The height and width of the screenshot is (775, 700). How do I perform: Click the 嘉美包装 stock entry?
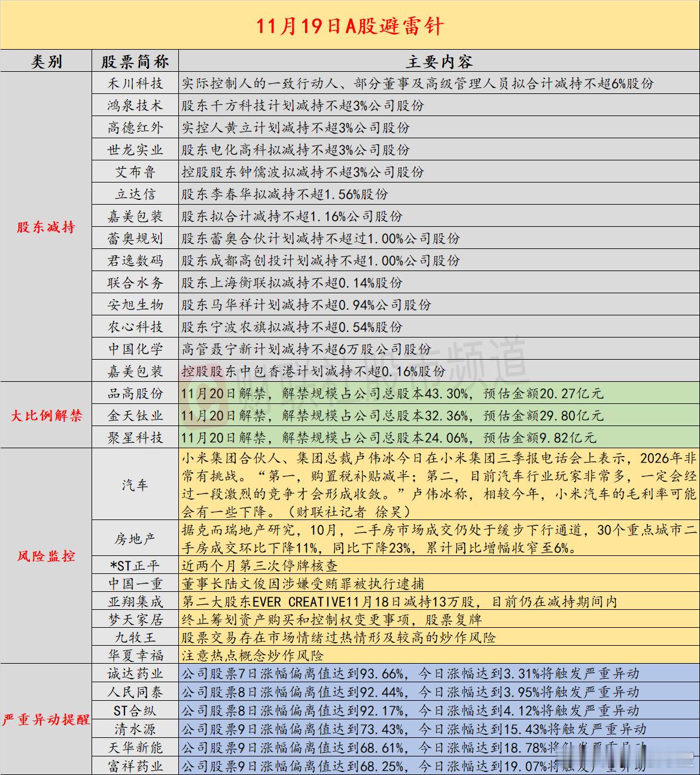tap(135, 216)
